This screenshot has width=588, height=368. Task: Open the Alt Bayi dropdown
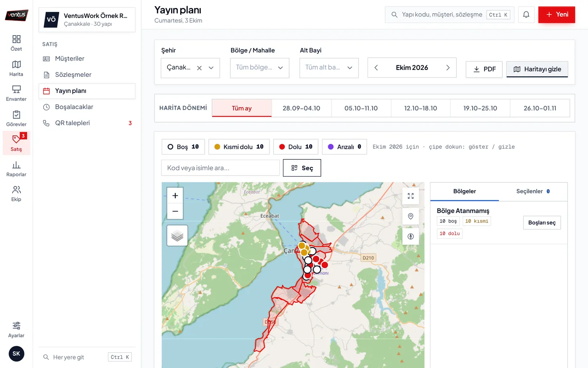pyautogui.click(x=329, y=68)
